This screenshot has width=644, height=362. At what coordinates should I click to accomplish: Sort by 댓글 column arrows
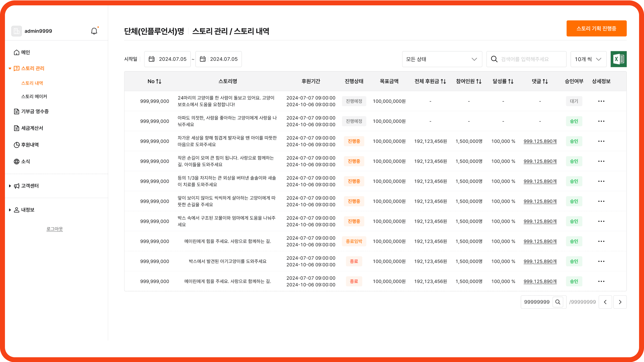[545, 81]
